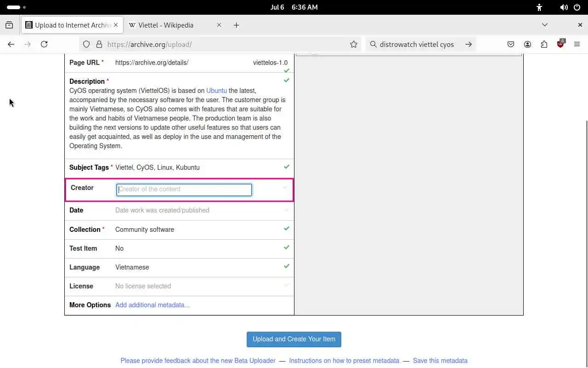Reload the current page
This screenshot has width=588, height=368.
click(x=44, y=44)
